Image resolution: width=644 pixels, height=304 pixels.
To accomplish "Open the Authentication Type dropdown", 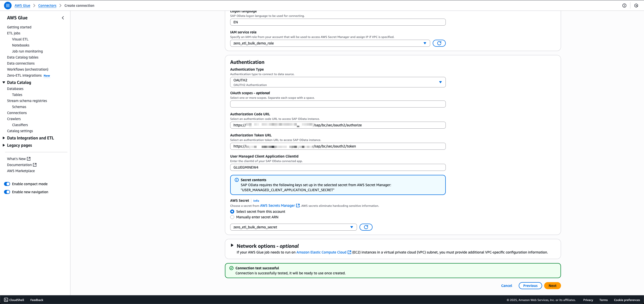I will point(338,82).
